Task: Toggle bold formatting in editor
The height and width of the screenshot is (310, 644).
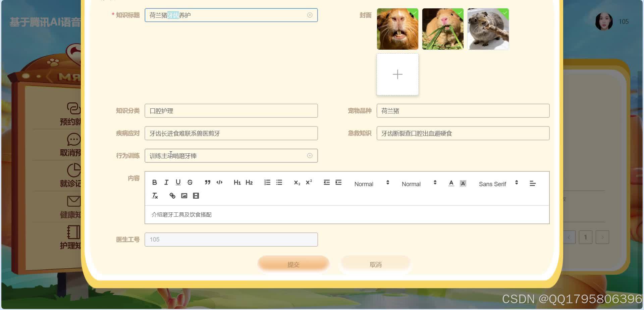Action: click(x=154, y=182)
